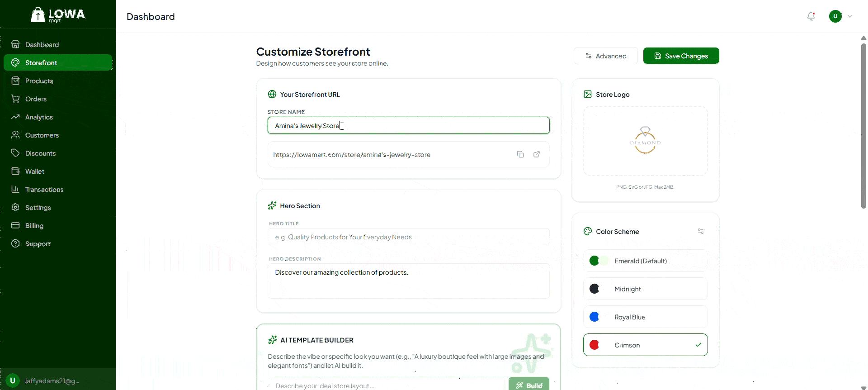Viewport: 868px width, 390px height.
Task: Click the Save Changes button
Action: [681, 56]
